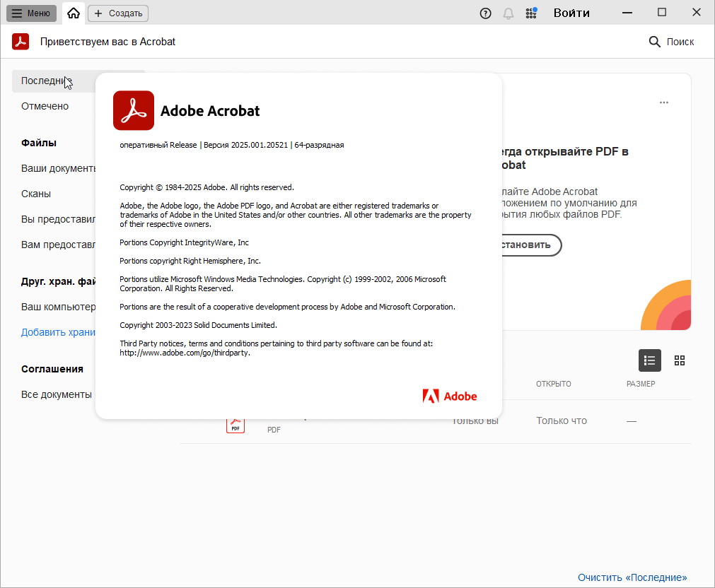Open Все документы under Соглашения
Viewport: 715px width, 588px height.
pos(57,394)
